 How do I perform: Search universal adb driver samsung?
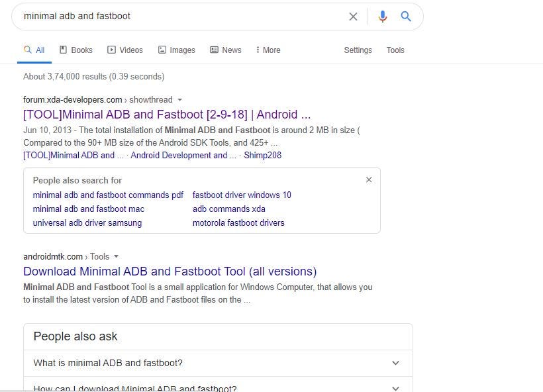87,222
